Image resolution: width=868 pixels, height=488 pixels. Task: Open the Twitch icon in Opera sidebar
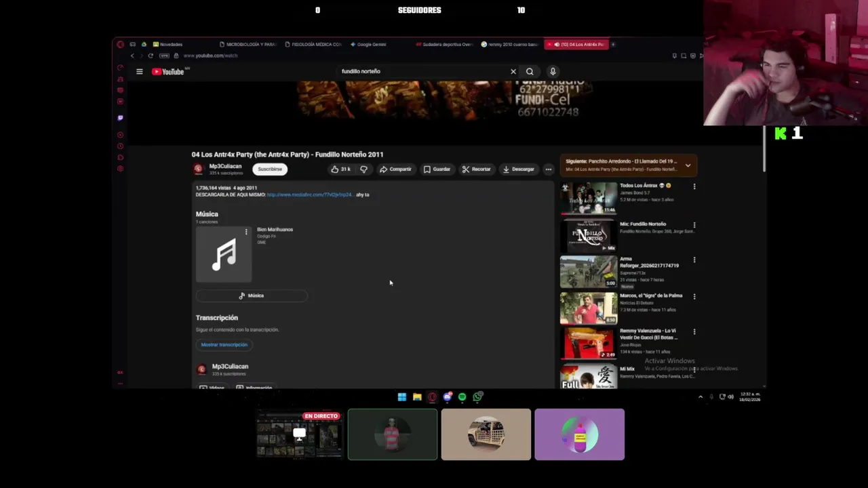point(120,118)
